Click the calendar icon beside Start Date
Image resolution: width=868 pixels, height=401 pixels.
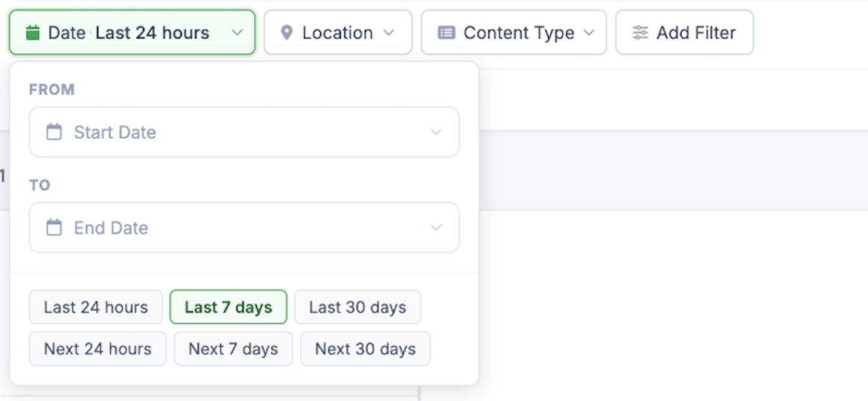[54, 131]
